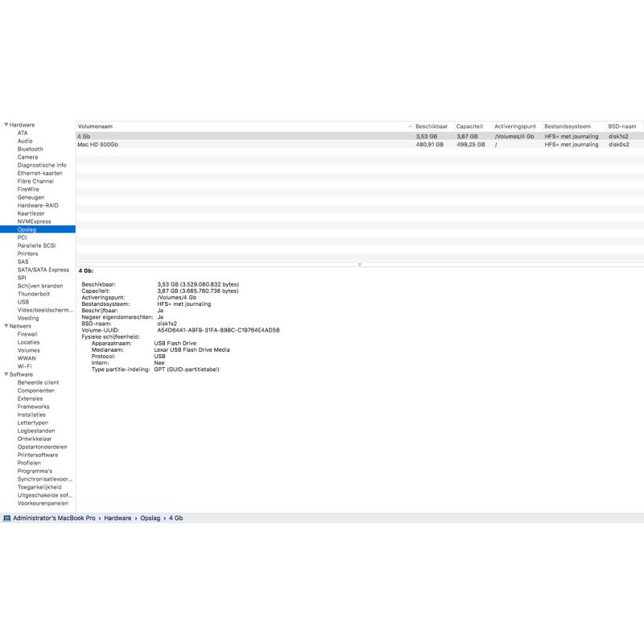This screenshot has height=644, width=644.
Task: Select USB in the sidebar
Action: 23,302
